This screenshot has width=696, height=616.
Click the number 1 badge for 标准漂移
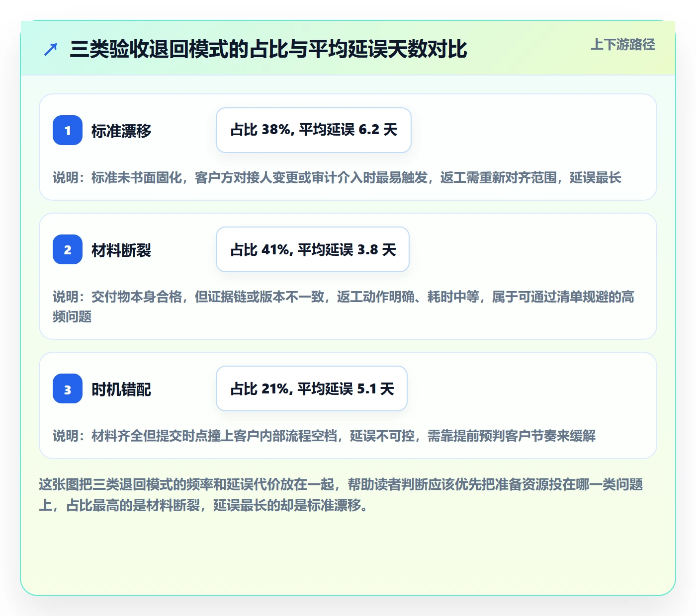(x=68, y=130)
